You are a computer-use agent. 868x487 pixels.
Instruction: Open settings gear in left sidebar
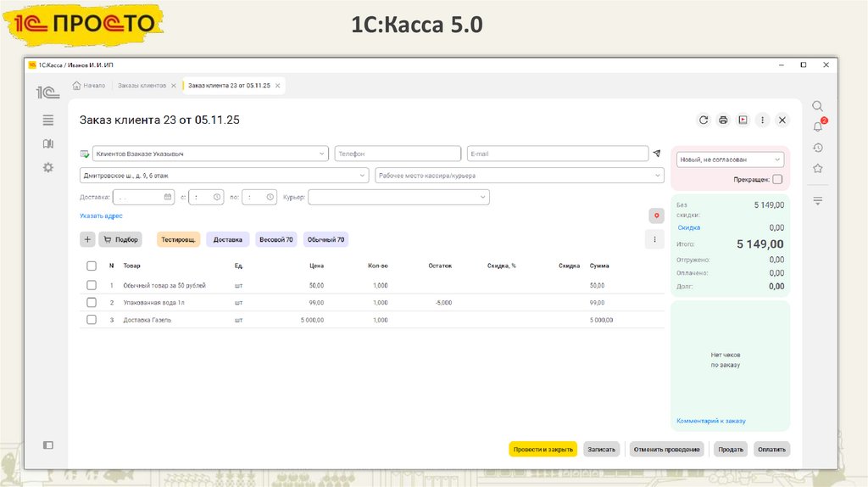48,167
